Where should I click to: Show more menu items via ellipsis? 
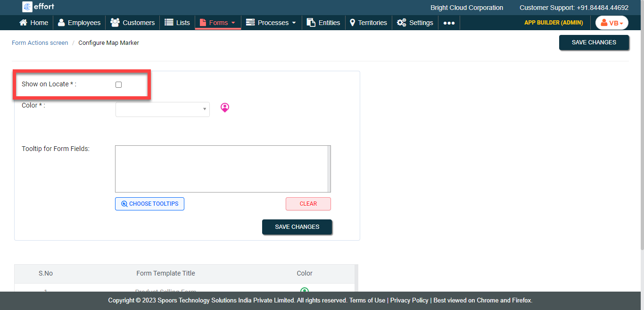click(449, 23)
